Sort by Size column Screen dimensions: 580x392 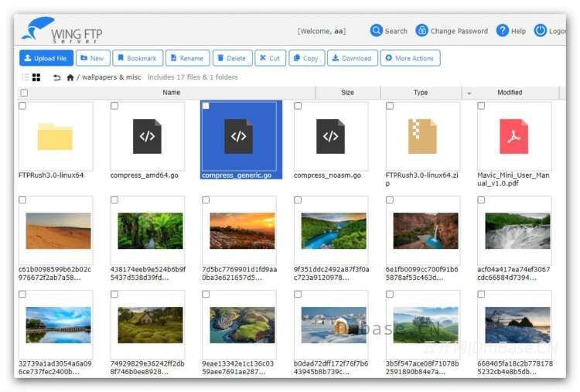pos(347,93)
